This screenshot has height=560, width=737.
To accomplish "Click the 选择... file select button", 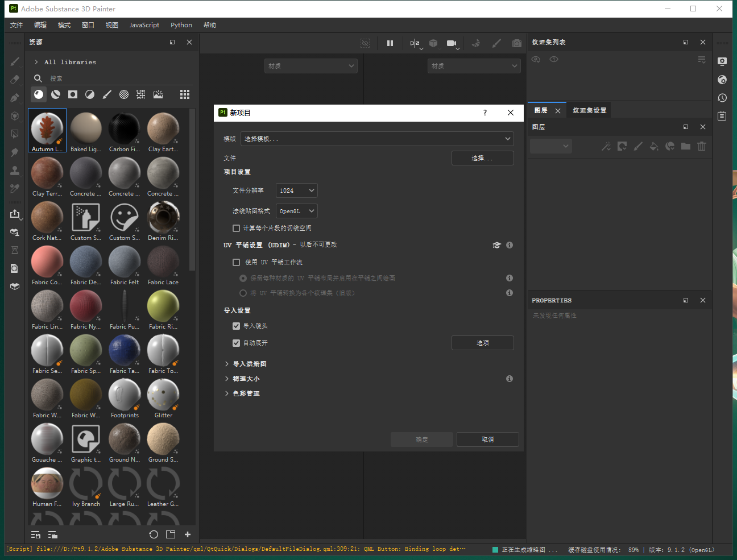I will [483, 158].
